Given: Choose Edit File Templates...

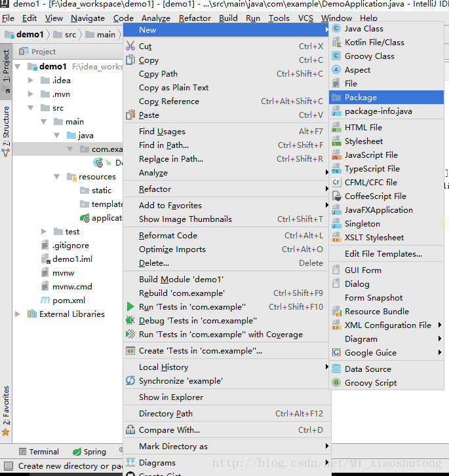Looking at the screenshot, I should tap(386, 254).
